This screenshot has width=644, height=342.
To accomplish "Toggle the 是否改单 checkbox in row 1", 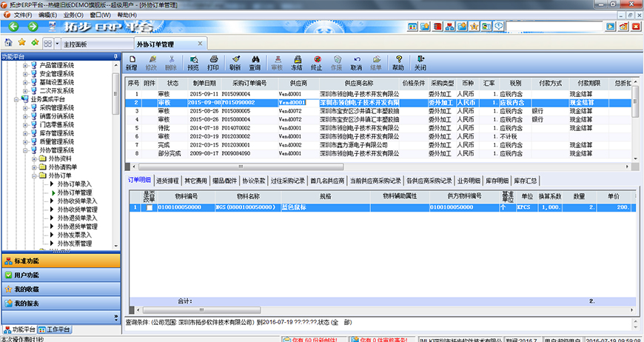I will point(150,208).
